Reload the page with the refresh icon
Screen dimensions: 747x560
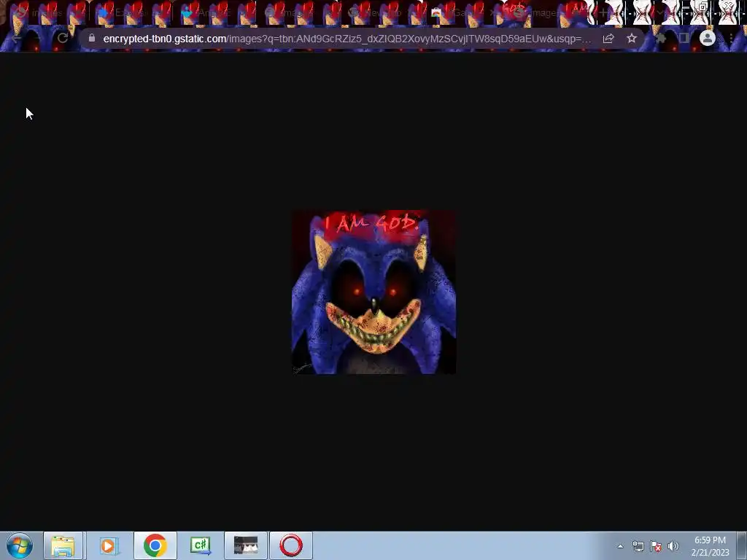tap(63, 38)
